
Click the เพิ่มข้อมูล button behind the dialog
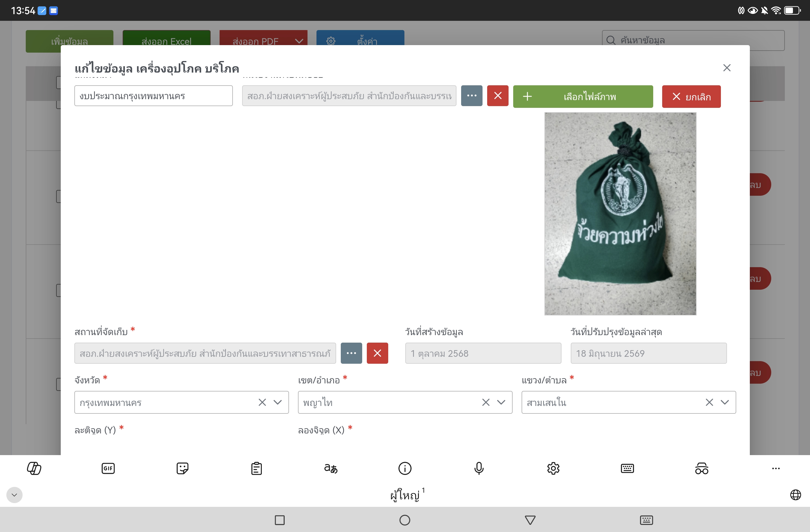pos(69,41)
